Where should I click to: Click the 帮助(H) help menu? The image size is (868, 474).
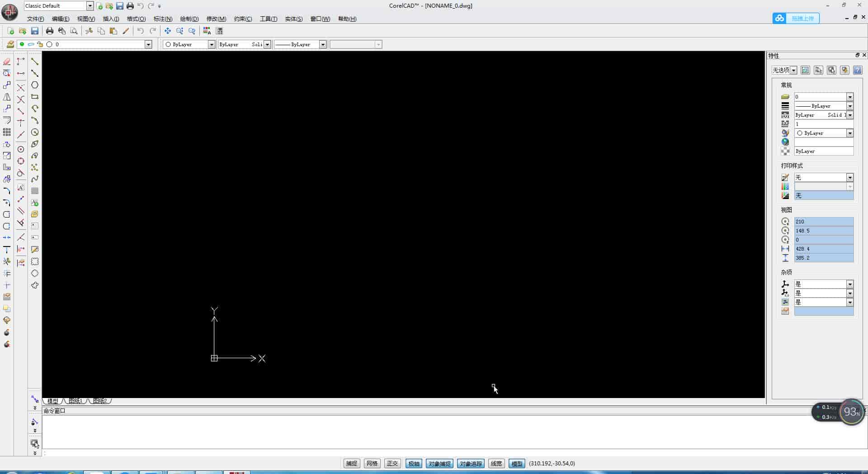(x=347, y=19)
